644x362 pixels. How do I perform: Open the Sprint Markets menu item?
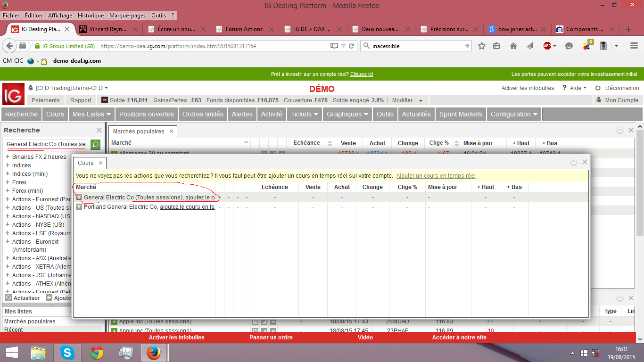[461, 114]
